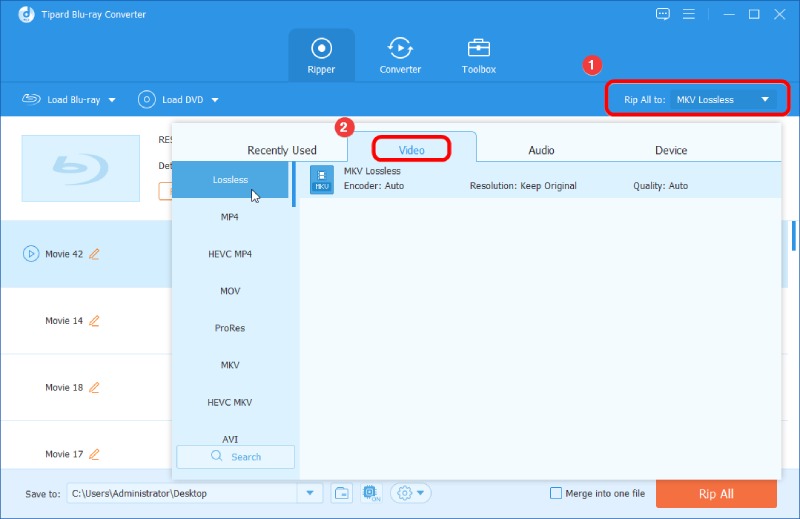Select the Movie 14 title

(x=64, y=320)
